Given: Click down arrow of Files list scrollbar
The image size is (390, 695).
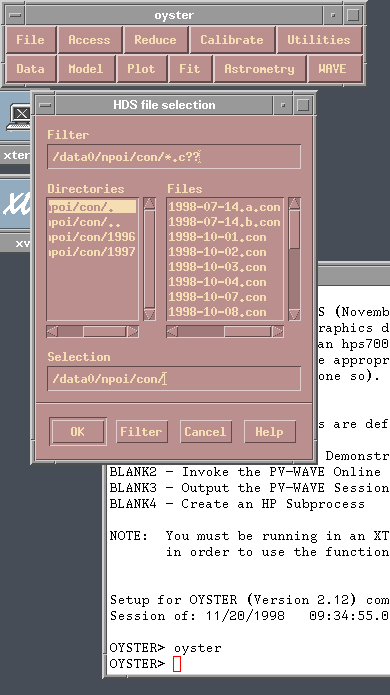Looking at the screenshot, I should pos(294,314).
